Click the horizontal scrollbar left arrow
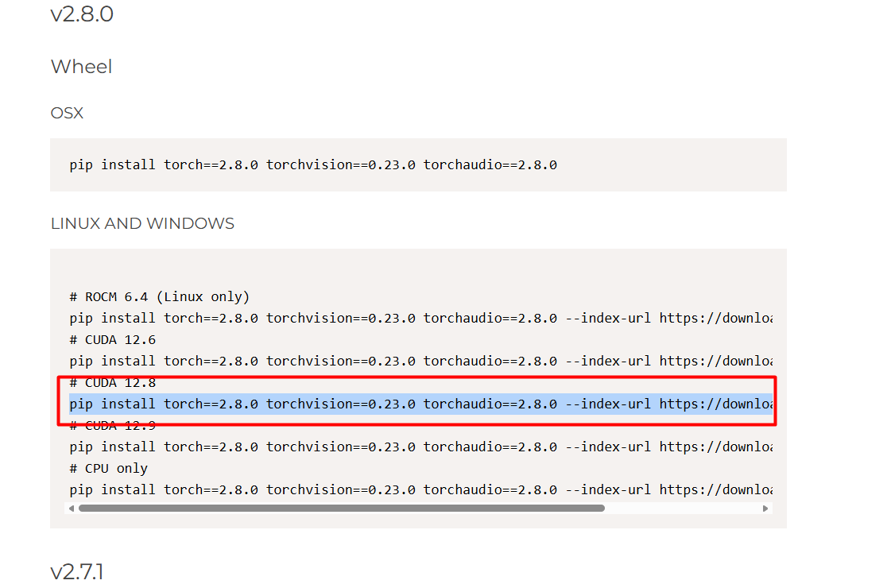Viewport: 891px width, 588px height. 72,508
